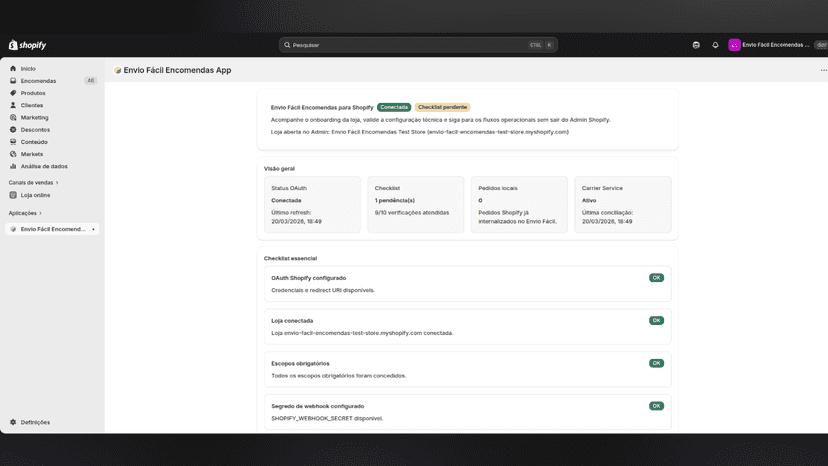Open the Marketing icon
This screenshot has width=828, height=466.
pos(13,117)
